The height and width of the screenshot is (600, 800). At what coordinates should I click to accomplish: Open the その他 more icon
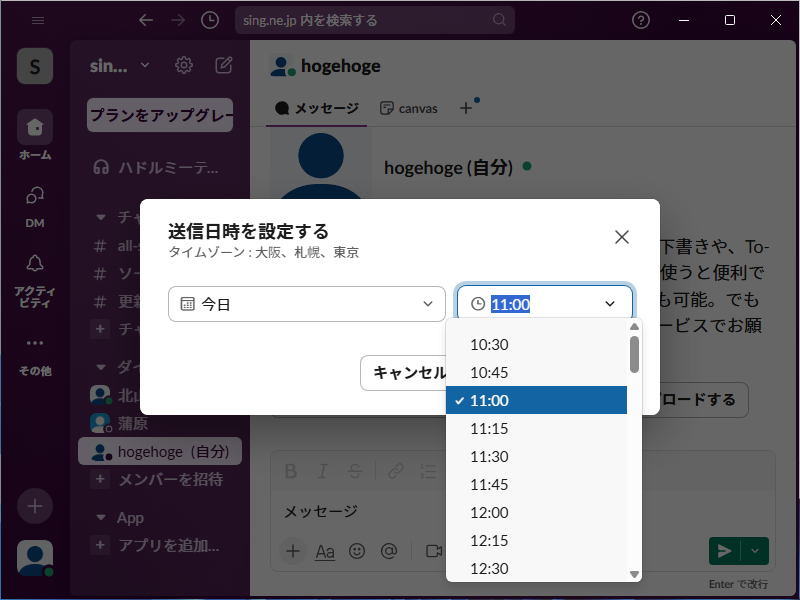(35, 343)
